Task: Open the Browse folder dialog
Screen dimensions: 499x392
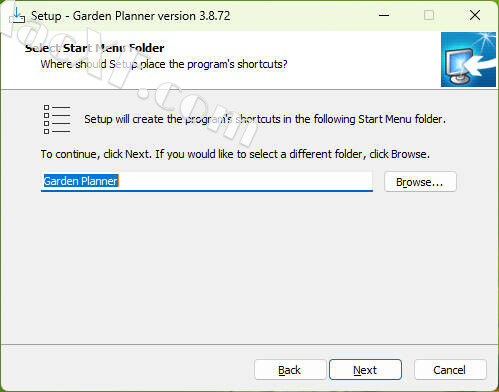Action: [x=420, y=182]
